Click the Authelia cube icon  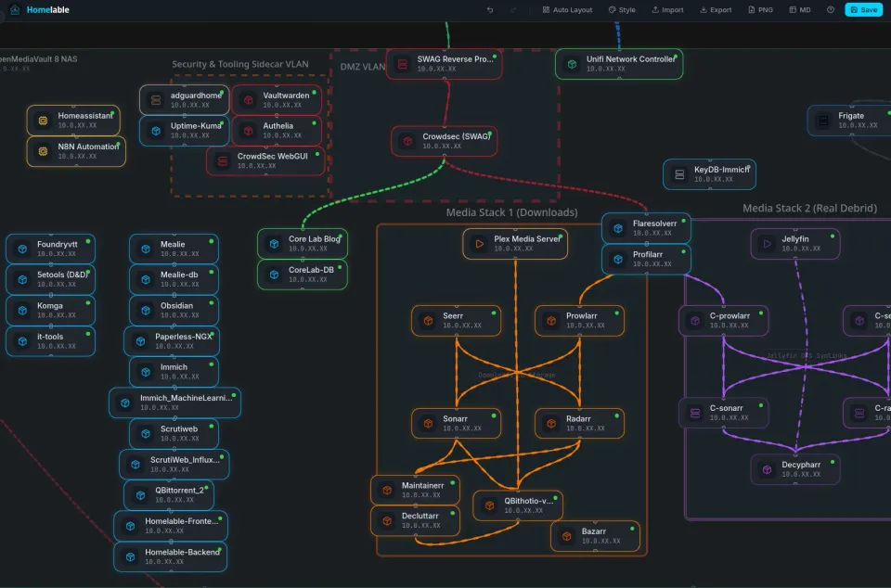pos(249,131)
